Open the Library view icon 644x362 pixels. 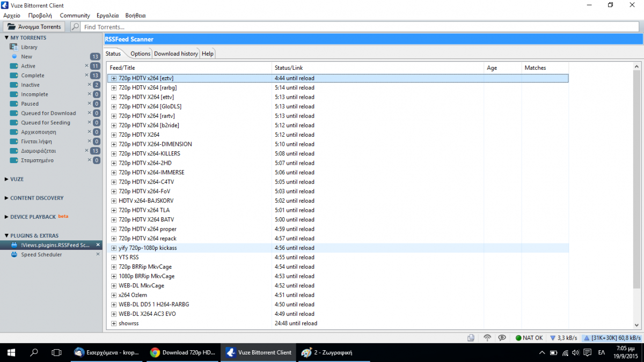coord(14,47)
